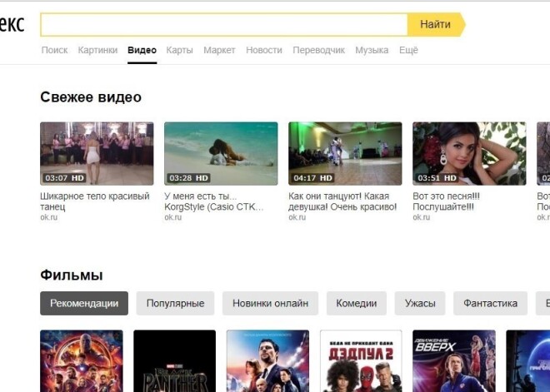This screenshot has width=550, height=392.
Task: Select the Популярные film filter
Action: [175, 303]
